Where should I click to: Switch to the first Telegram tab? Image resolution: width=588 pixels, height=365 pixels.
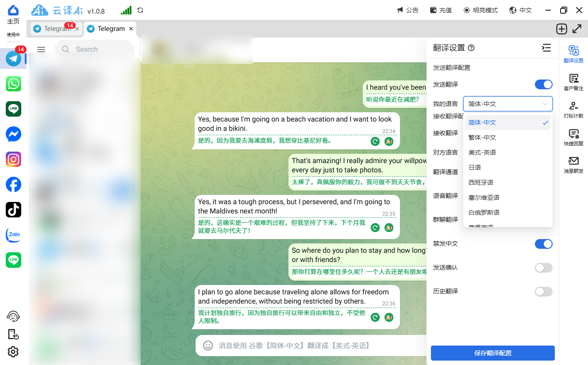53,29
